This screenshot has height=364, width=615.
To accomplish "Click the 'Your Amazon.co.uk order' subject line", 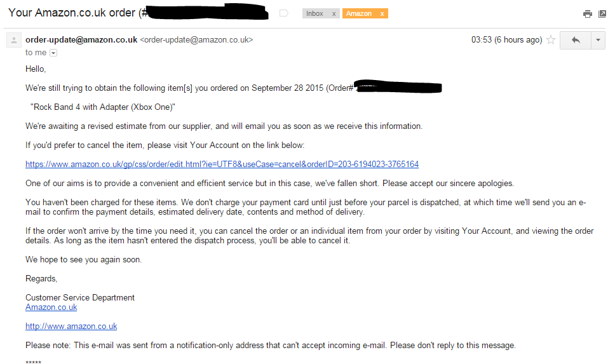I will (x=72, y=13).
